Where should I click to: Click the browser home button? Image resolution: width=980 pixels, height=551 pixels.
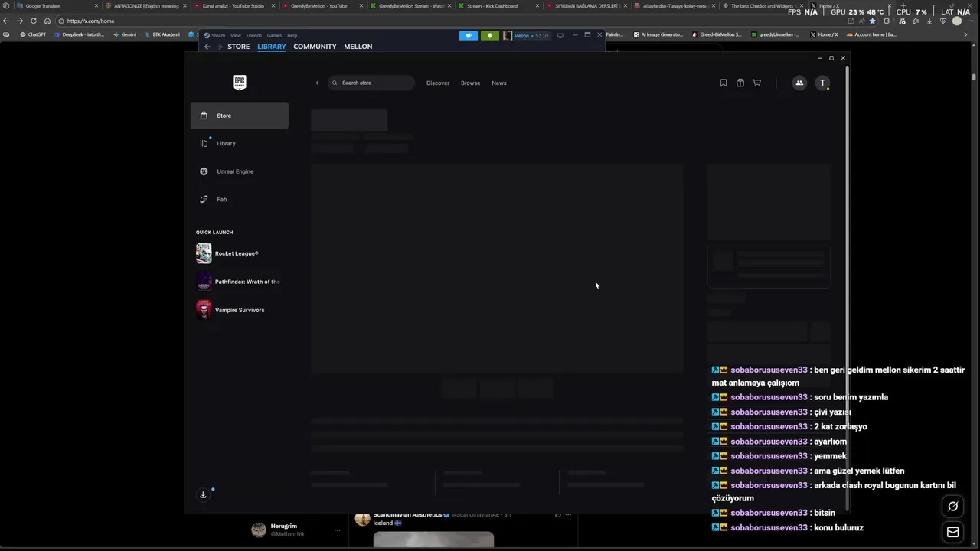point(47,21)
